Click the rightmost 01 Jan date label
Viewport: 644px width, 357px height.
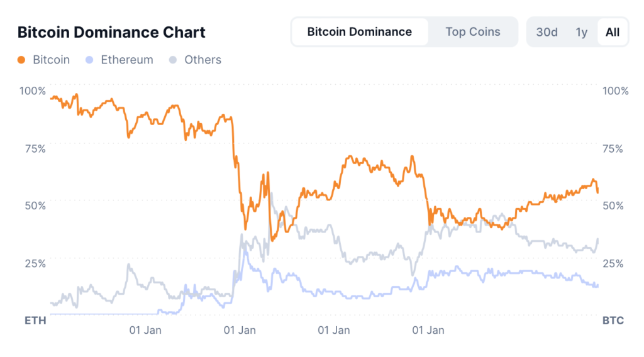pos(428,330)
